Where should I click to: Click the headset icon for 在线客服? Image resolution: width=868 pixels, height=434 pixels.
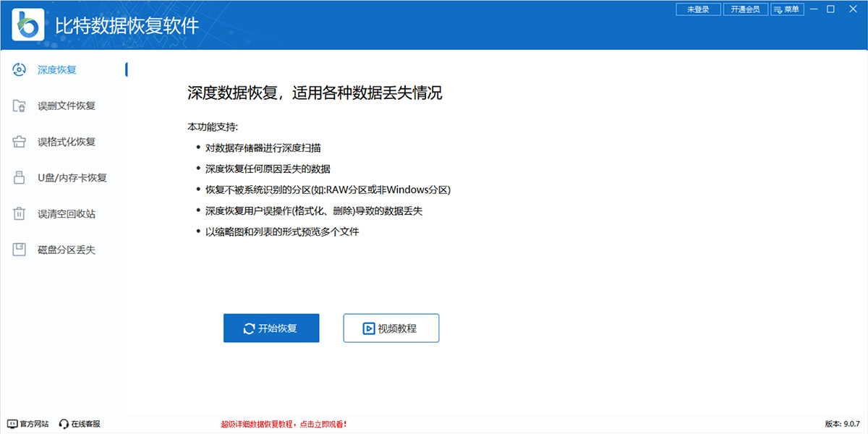tap(64, 424)
